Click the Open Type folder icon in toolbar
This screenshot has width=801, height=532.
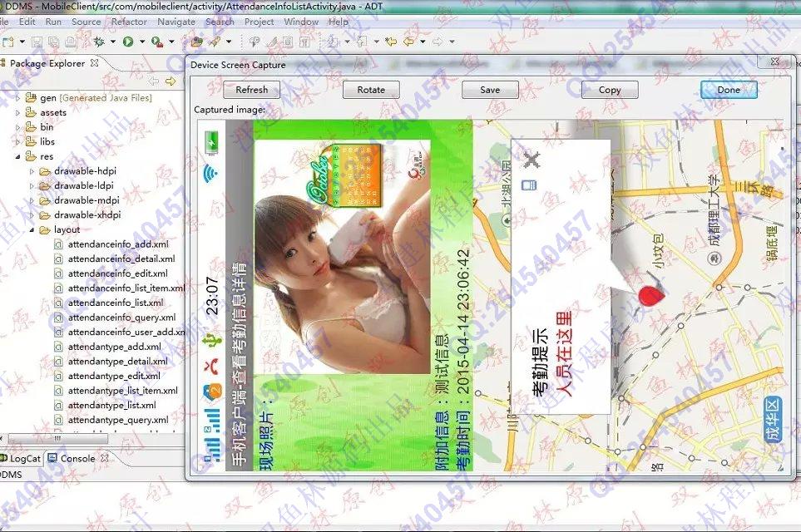point(196,42)
